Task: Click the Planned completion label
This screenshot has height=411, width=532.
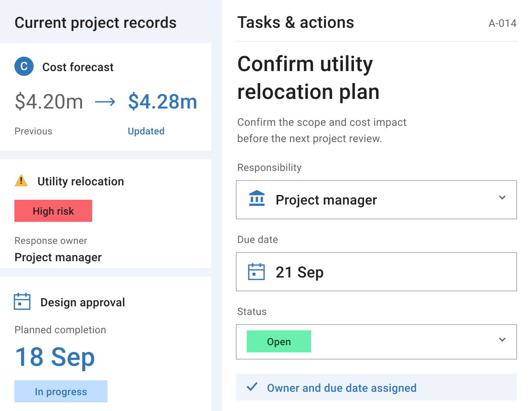Action: [x=60, y=330]
